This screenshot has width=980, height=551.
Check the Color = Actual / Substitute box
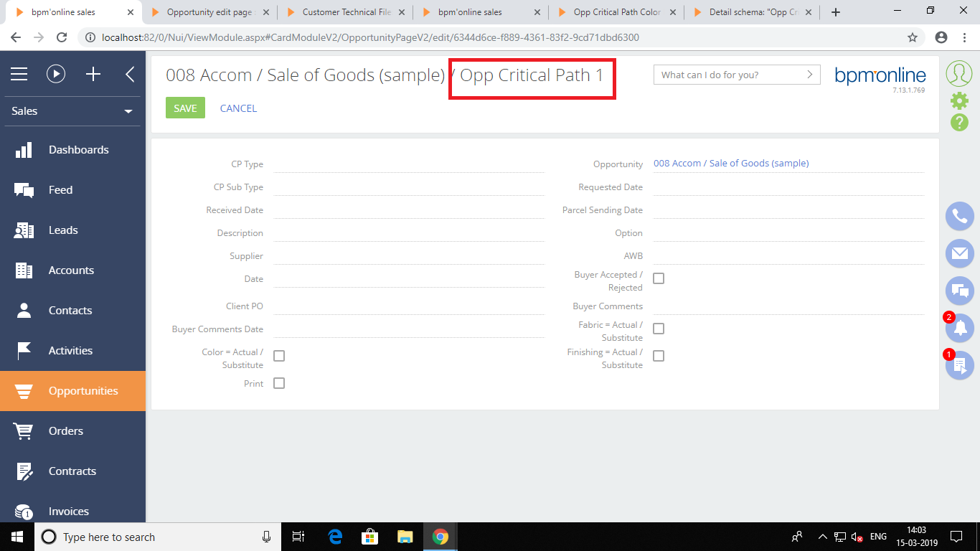pyautogui.click(x=279, y=356)
